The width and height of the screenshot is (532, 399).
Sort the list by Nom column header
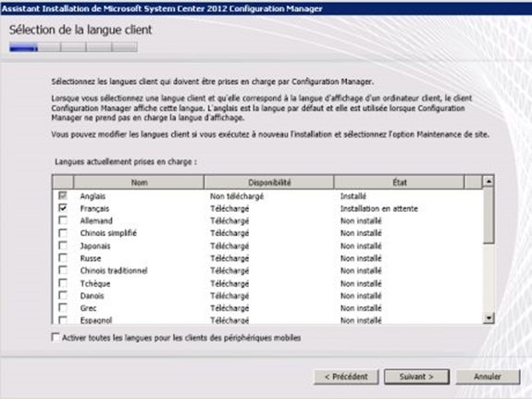click(139, 182)
